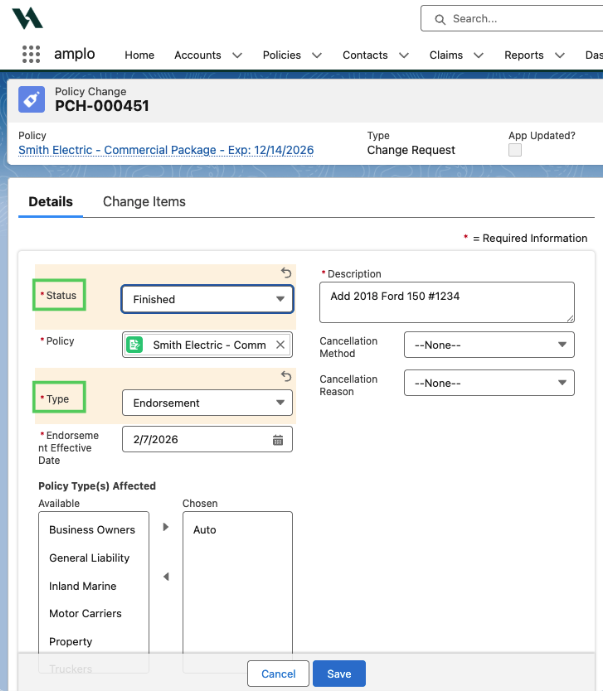The image size is (603, 691).
Task: Click the Change Request type value
Action: tap(411, 150)
